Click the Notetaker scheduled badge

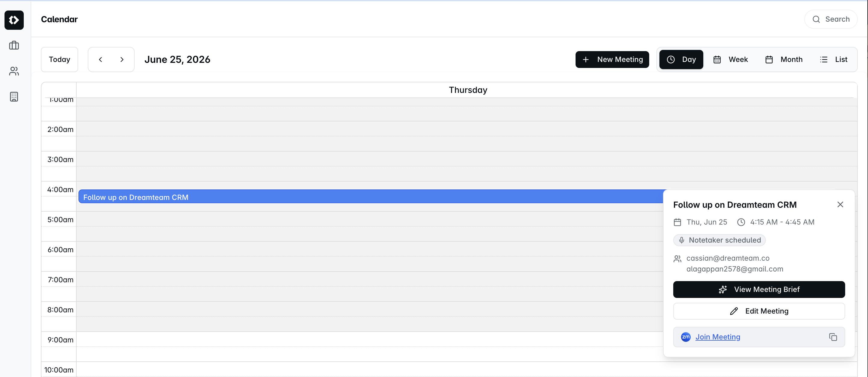coord(720,240)
